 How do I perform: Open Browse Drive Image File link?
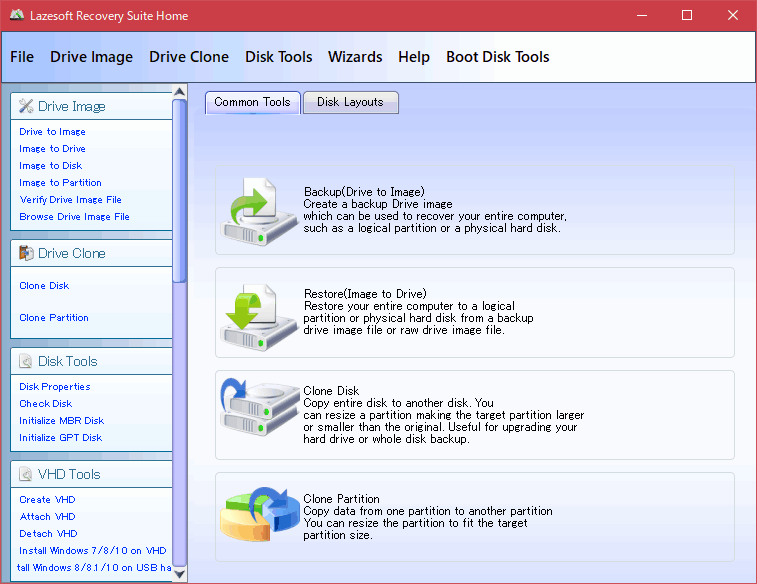point(74,217)
